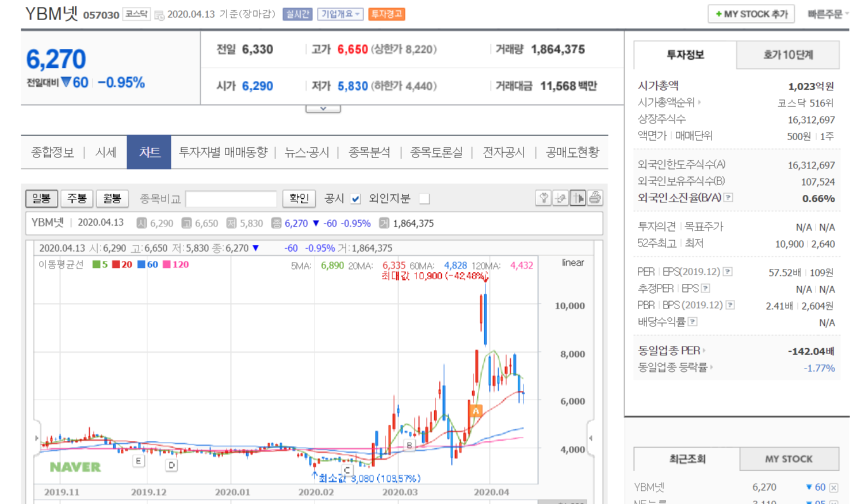
Task: Click the 실시간 badge button
Action: (297, 14)
